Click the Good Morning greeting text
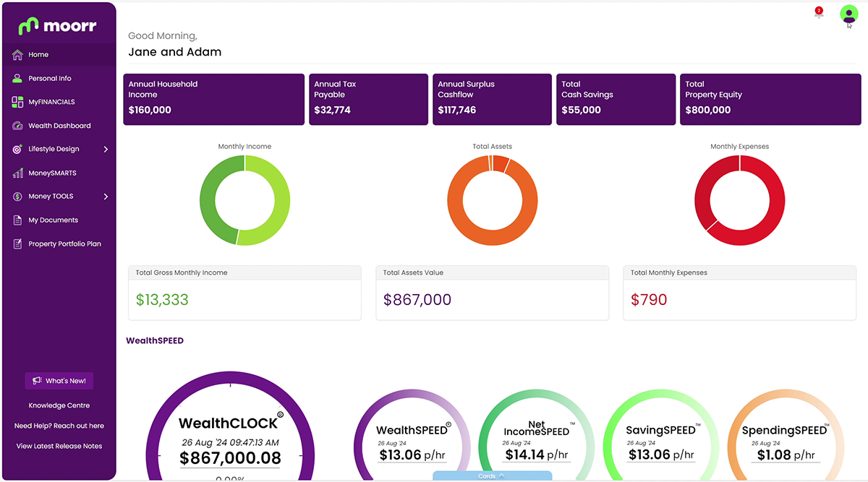 (163, 35)
